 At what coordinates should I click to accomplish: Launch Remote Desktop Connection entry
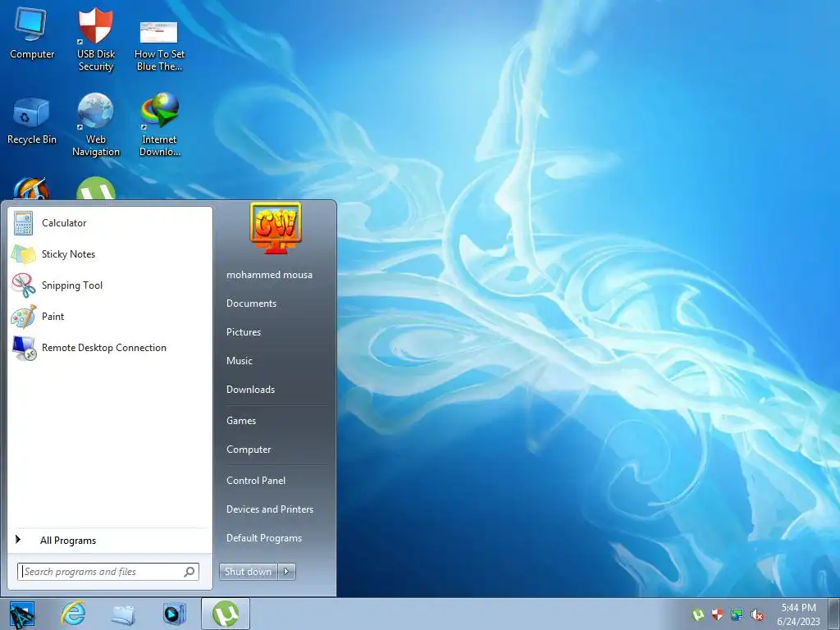point(110,348)
